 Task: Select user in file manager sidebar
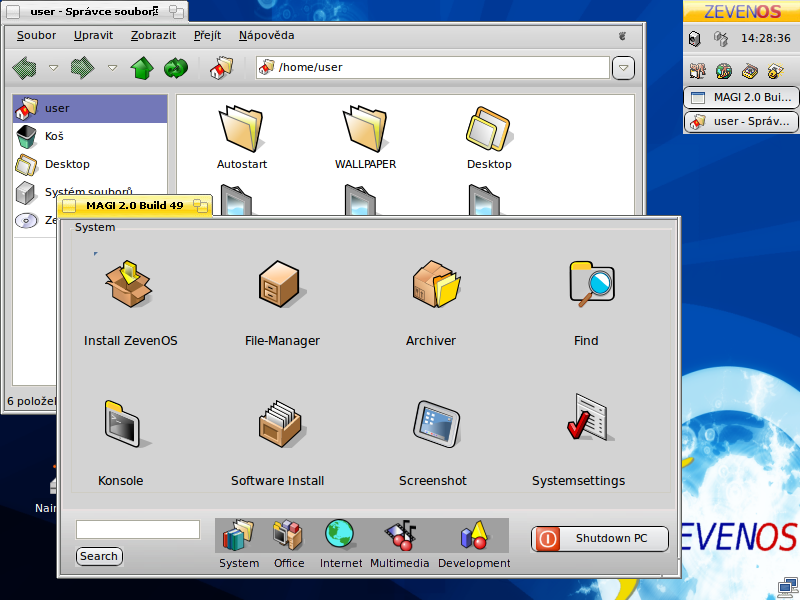(x=90, y=108)
